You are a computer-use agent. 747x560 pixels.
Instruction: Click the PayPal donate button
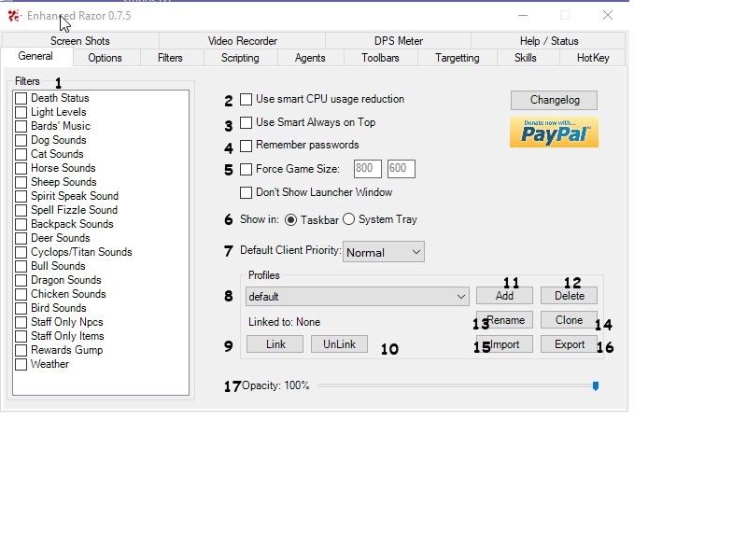click(x=554, y=133)
